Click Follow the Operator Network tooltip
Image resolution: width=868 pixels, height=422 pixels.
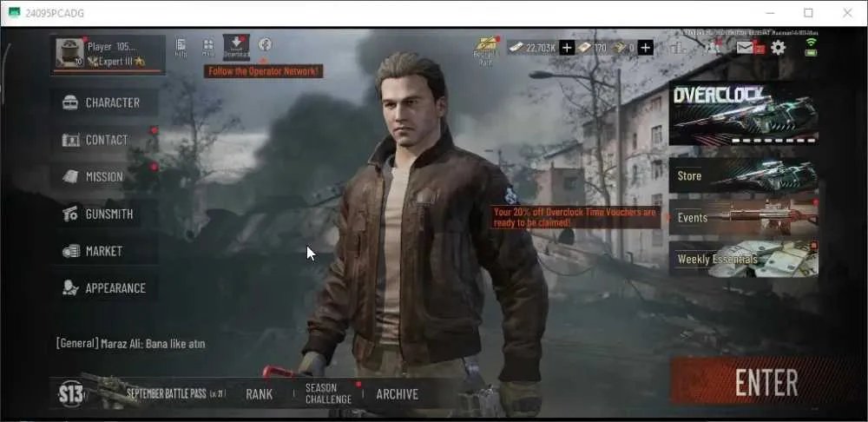tap(263, 71)
